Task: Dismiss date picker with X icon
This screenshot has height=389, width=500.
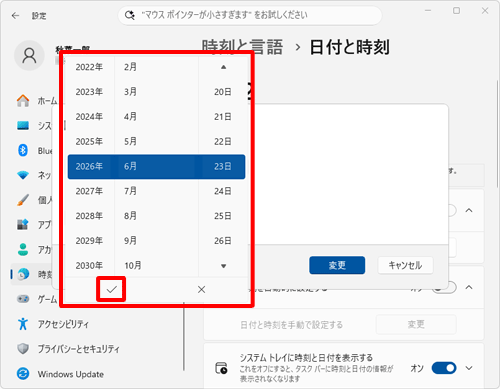Action: point(201,289)
